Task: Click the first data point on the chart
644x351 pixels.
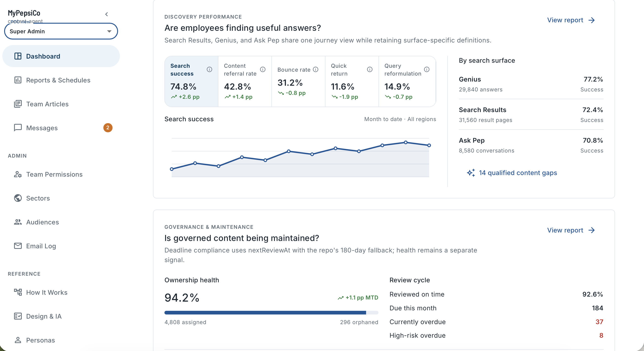Action: coord(172,169)
